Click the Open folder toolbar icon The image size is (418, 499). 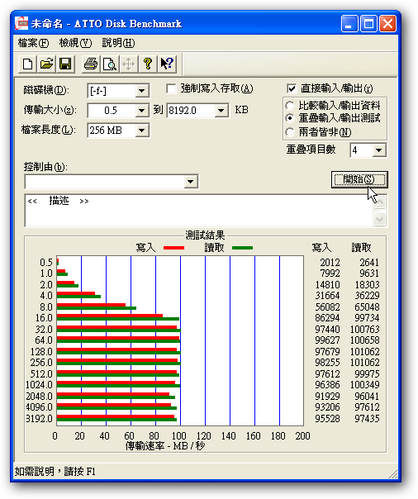tap(47, 64)
